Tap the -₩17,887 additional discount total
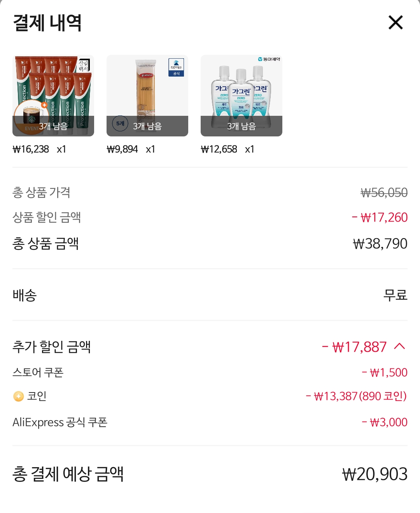Screen dimensions: 420x513 pyautogui.click(x=354, y=347)
